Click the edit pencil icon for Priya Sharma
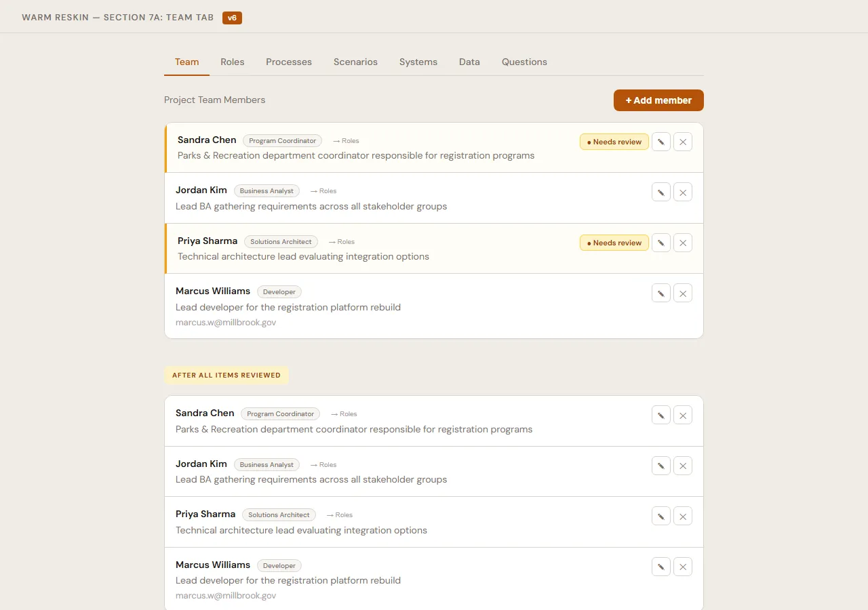The width and height of the screenshot is (868, 610). [660, 243]
